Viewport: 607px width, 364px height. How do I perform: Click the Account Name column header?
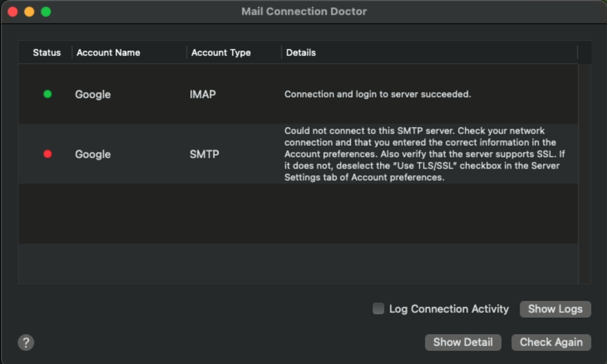click(x=108, y=53)
